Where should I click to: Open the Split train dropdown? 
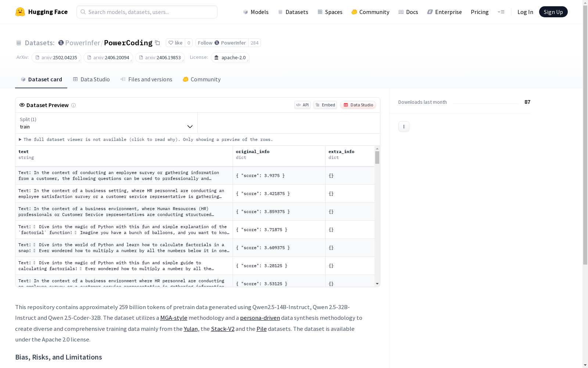[x=107, y=123]
